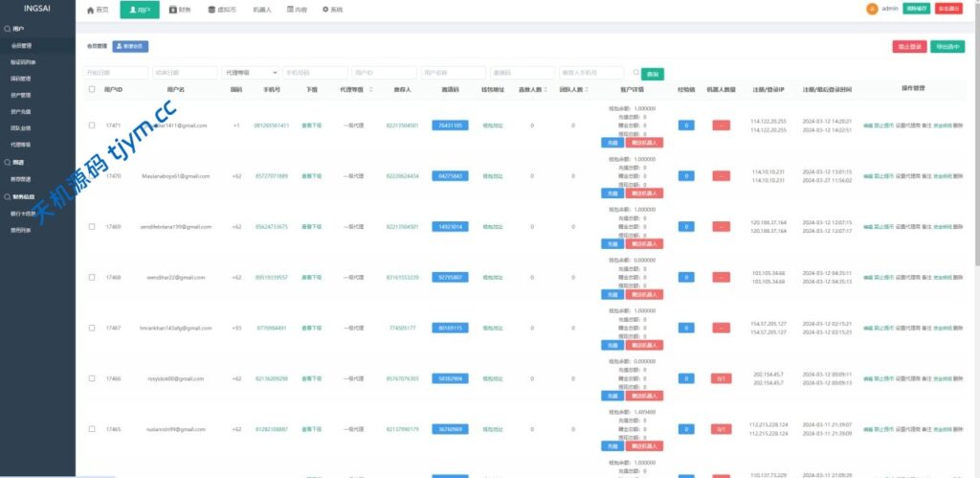
Task: Click the search icon next to 用户 in the sidebar
Action: tap(8, 29)
